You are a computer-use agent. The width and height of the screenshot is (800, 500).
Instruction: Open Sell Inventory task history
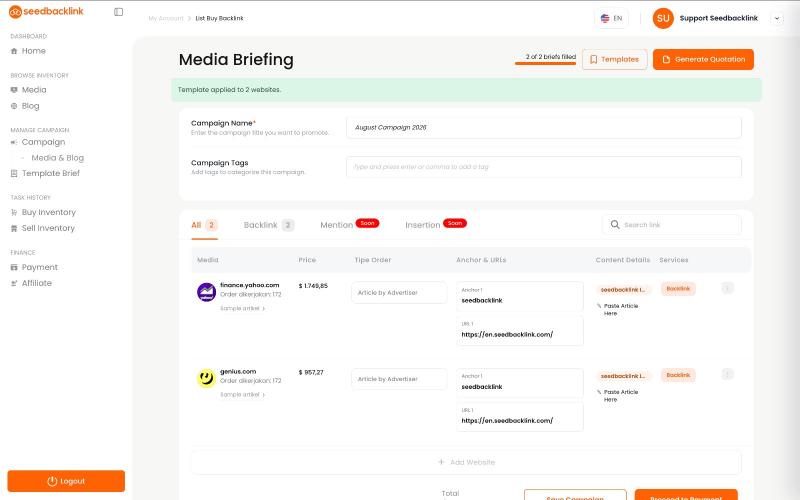pyautogui.click(x=48, y=228)
